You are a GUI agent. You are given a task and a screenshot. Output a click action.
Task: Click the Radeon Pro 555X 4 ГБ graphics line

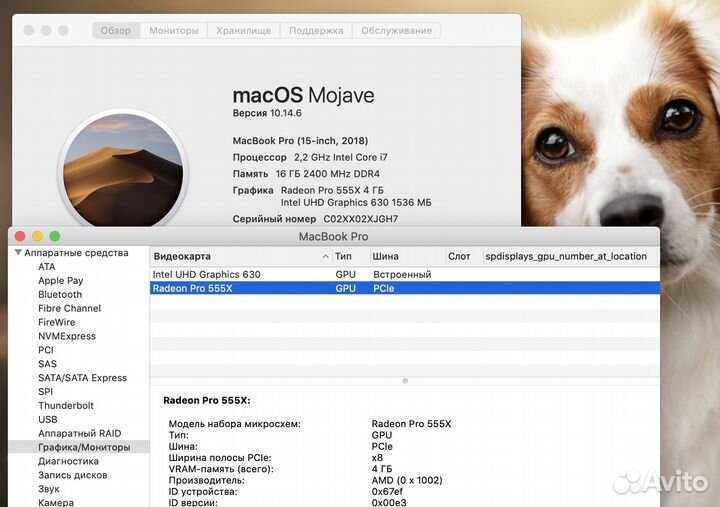click(332, 190)
